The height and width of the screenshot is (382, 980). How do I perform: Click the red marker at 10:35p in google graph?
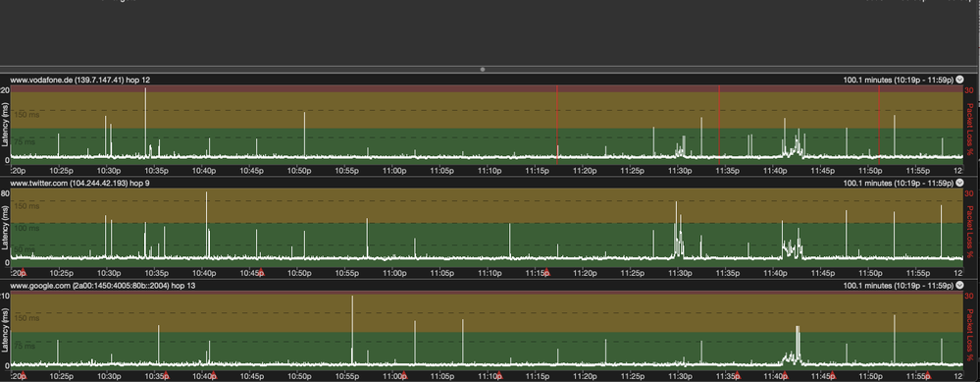pos(166,375)
